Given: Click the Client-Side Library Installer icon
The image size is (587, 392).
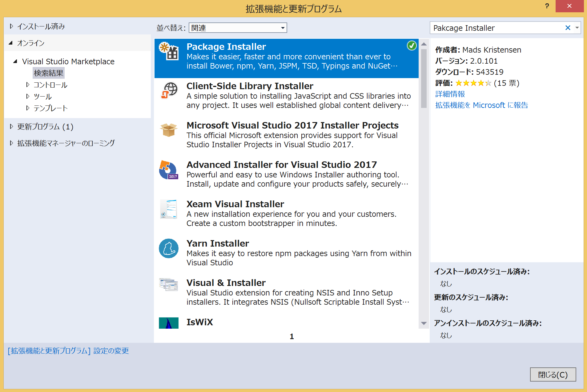Looking at the screenshot, I should [x=169, y=90].
